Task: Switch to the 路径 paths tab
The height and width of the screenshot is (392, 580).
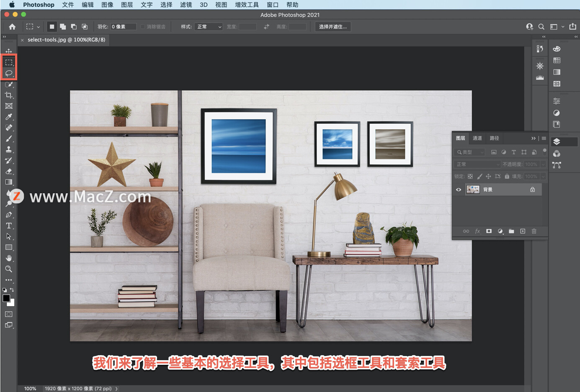Action: 495,138
